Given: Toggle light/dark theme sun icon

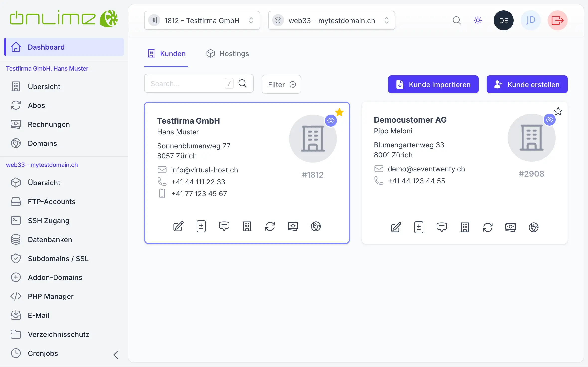Looking at the screenshot, I should coord(478,20).
